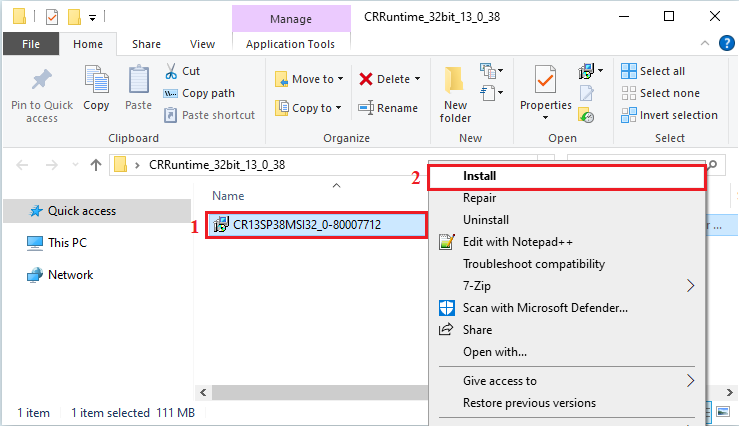Switch to the View ribbon tab
The width and height of the screenshot is (739, 426).
coord(202,44)
